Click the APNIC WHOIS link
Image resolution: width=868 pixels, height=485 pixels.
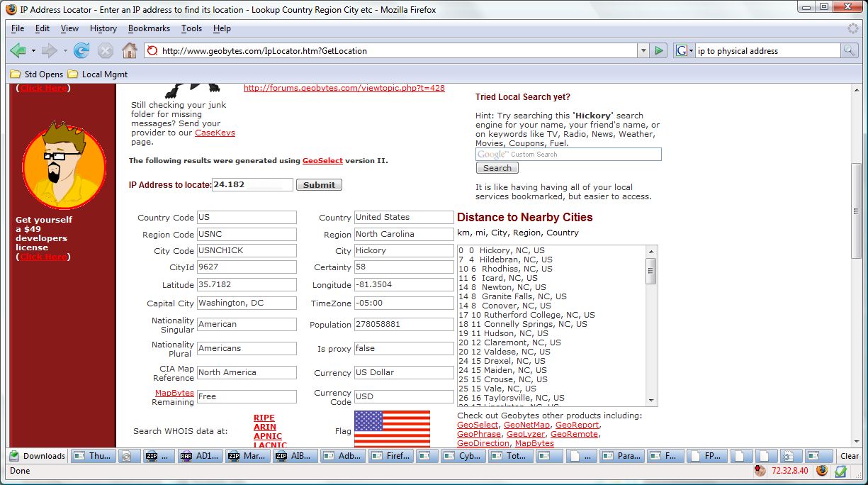tap(268, 436)
